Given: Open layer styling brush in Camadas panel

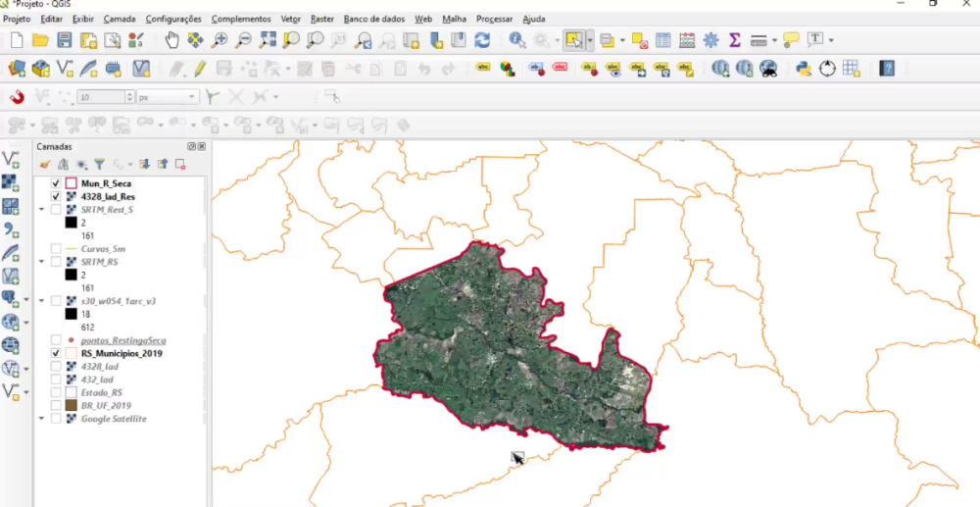Looking at the screenshot, I should pyautogui.click(x=44, y=165).
